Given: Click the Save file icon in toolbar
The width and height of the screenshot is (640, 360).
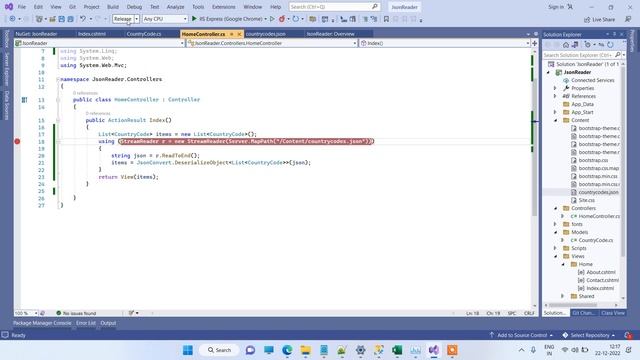Looking at the screenshot, I should (61, 19).
